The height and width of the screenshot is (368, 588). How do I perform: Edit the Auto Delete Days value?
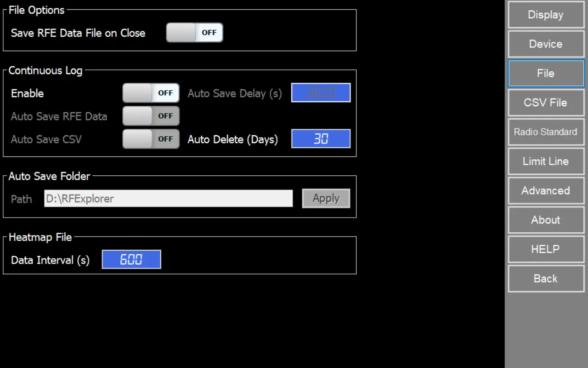(321, 139)
